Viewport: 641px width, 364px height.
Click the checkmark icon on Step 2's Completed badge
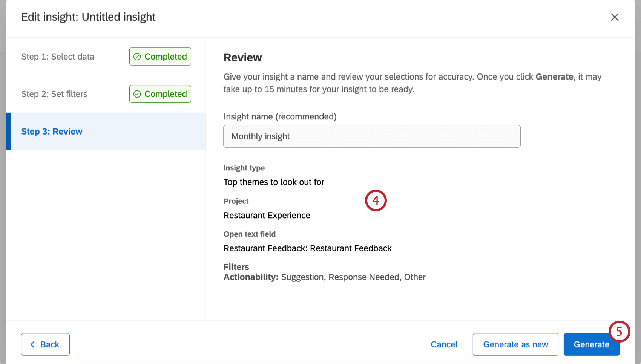pyautogui.click(x=138, y=94)
